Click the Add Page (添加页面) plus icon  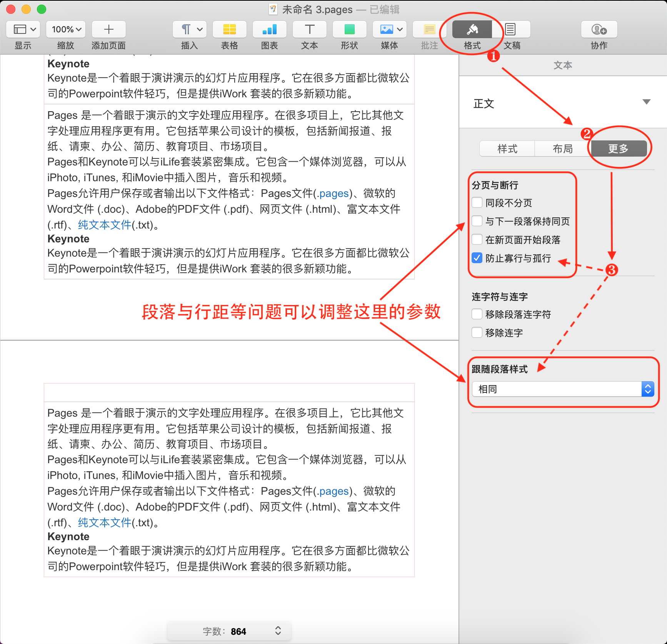coord(109,30)
